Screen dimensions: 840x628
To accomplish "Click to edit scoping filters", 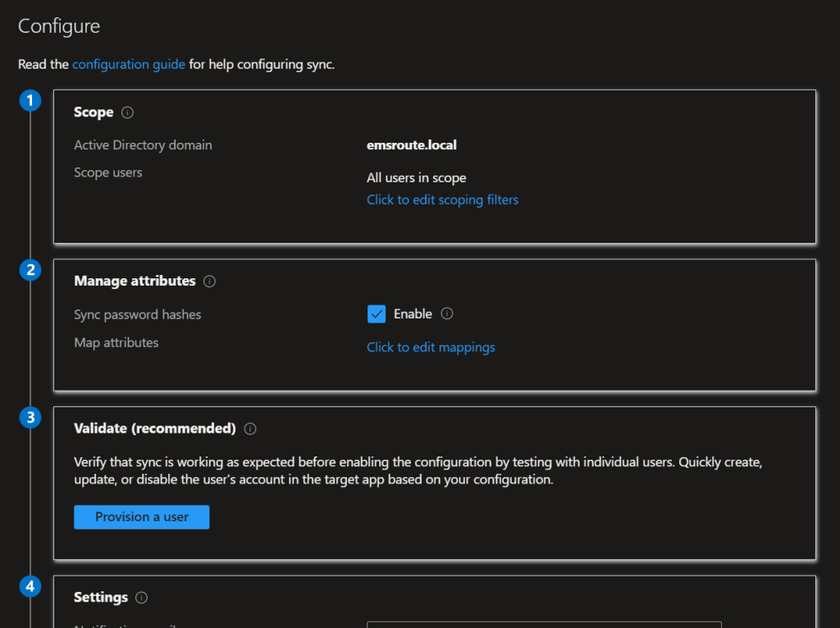I will point(442,199).
